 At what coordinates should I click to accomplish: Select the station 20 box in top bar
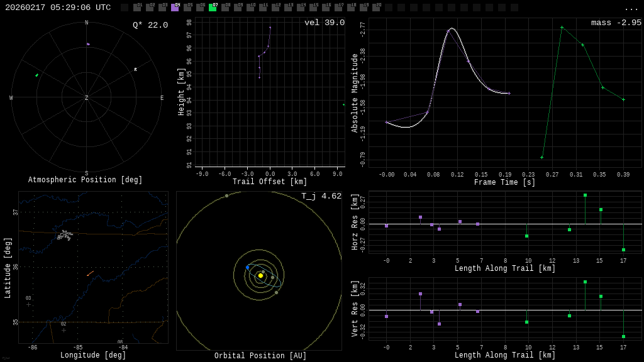coord(376,8)
